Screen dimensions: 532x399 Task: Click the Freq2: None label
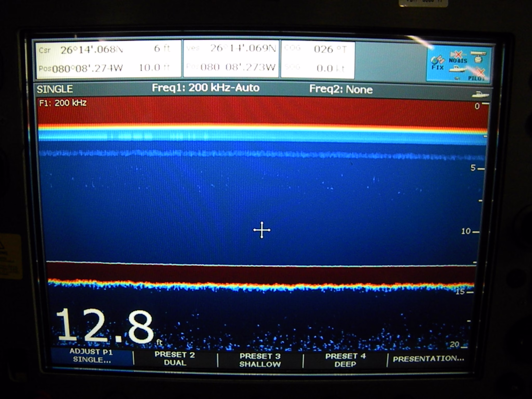pyautogui.click(x=341, y=89)
